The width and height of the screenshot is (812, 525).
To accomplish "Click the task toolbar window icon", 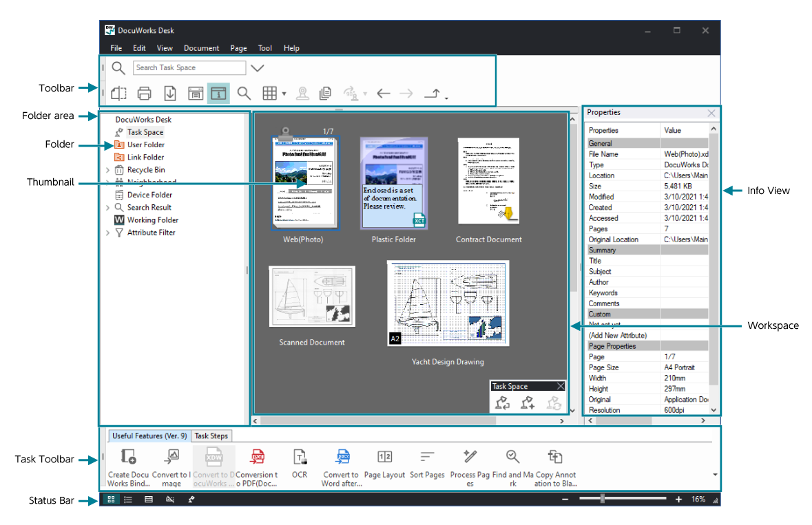I will [195, 94].
